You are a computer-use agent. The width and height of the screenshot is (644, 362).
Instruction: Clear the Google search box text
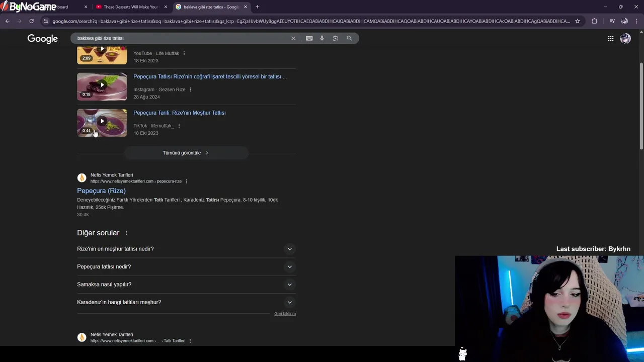[x=293, y=38]
